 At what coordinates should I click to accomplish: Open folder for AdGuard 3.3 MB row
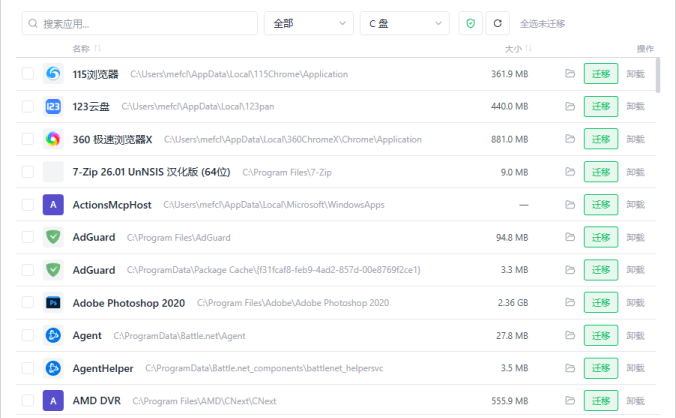(570, 270)
